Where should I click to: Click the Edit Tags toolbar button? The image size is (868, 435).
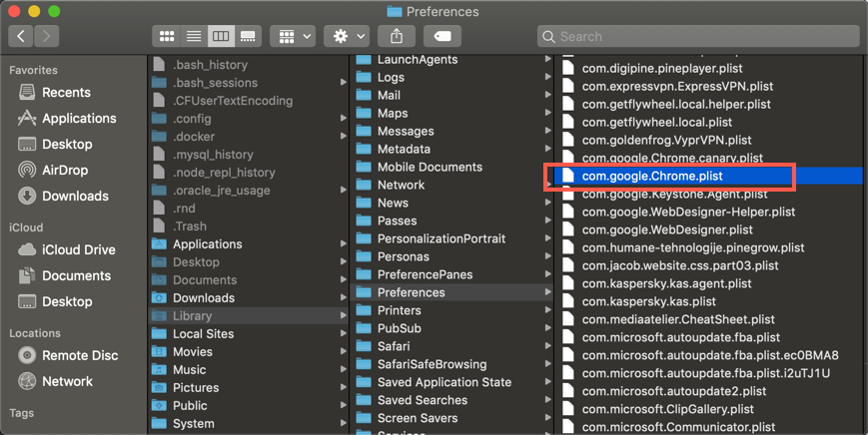point(441,36)
